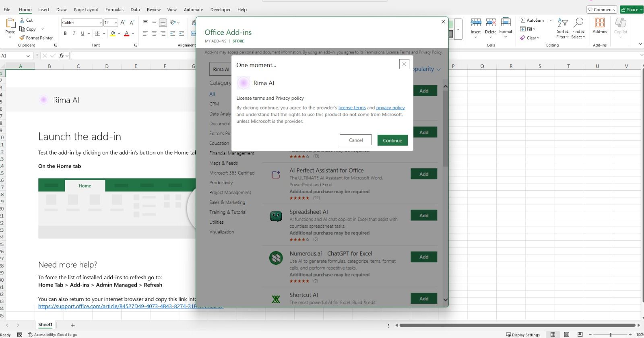This screenshot has width=644, height=338.
Task: Click the Insert cells icon
Action: pos(476,23)
